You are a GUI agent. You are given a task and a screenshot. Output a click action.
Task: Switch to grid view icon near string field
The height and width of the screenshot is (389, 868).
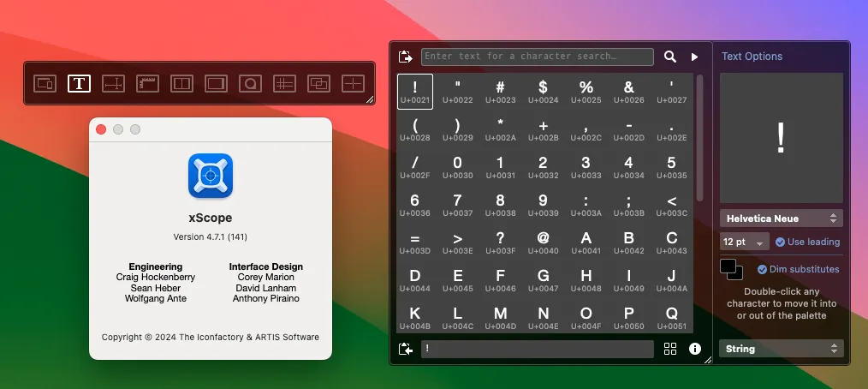click(669, 349)
